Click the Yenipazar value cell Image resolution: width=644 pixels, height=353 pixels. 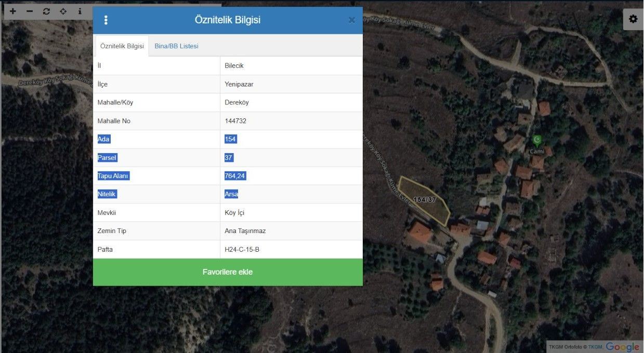coord(291,84)
